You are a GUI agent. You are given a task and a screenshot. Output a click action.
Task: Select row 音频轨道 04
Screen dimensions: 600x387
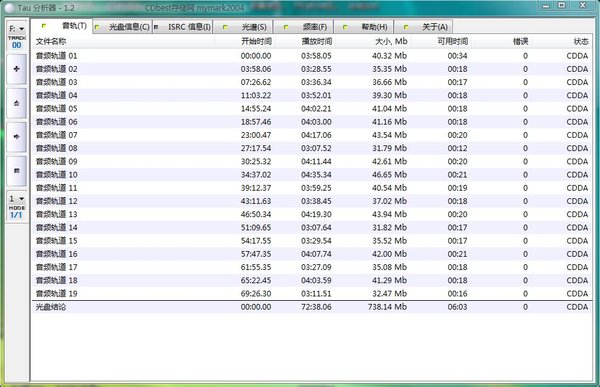(312, 95)
